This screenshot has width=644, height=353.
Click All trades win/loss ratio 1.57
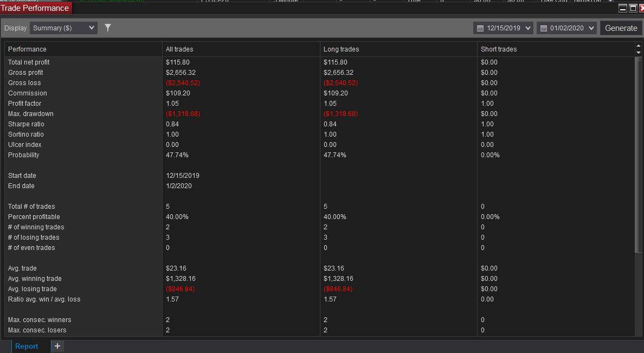(x=172, y=299)
